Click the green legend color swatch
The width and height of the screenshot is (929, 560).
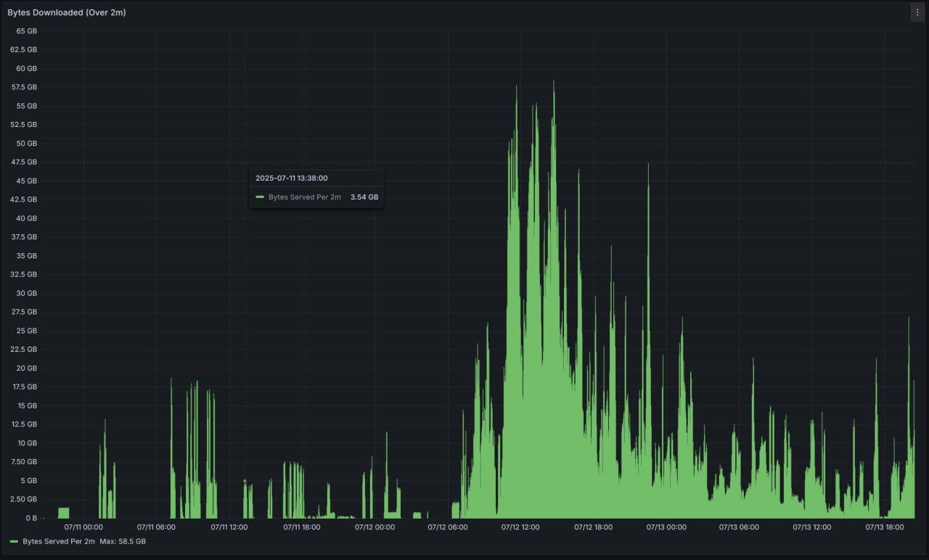(x=14, y=542)
